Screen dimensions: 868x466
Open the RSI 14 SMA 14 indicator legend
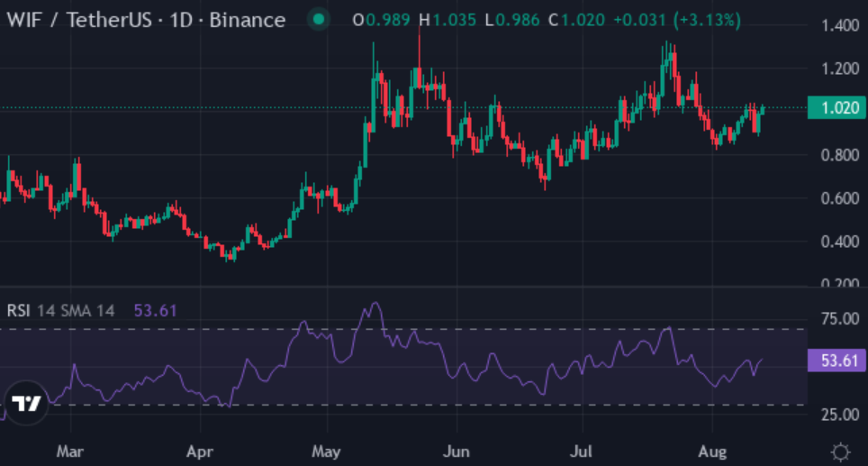pos(61,310)
